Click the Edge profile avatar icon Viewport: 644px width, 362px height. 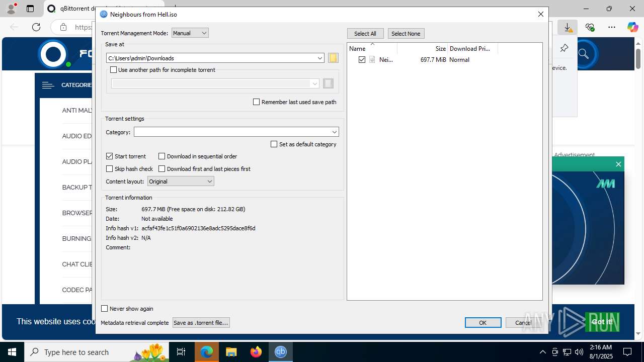tap(11, 9)
